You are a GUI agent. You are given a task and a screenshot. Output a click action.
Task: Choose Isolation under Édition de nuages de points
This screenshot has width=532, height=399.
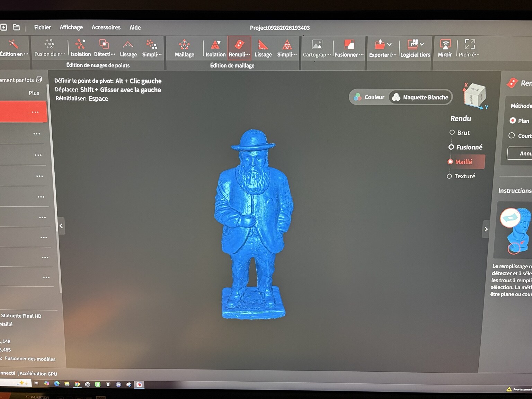click(x=80, y=48)
